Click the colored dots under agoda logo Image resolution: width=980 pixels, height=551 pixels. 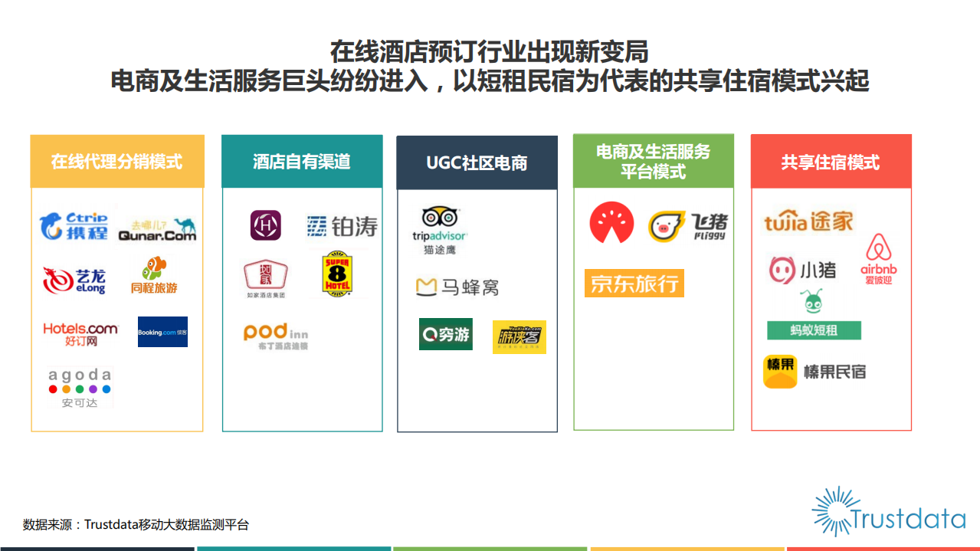[80, 389]
